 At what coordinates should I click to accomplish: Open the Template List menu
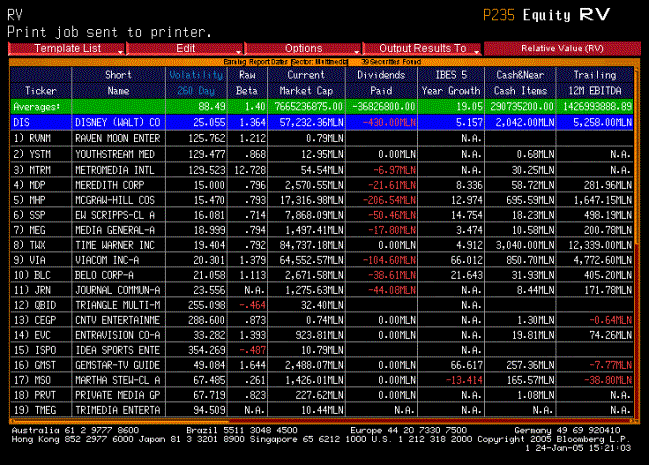(62, 48)
